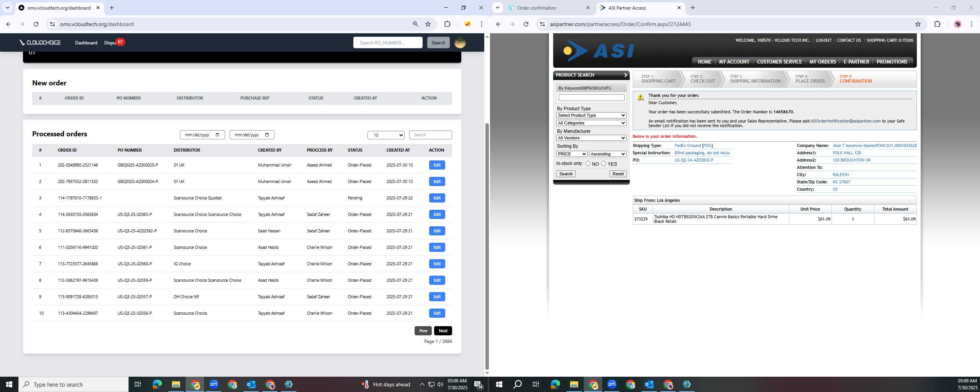Image resolution: width=980 pixels, height=392 pixels.
Task: Open second date picker in Processed orders
Action: (x=252, y=135)
